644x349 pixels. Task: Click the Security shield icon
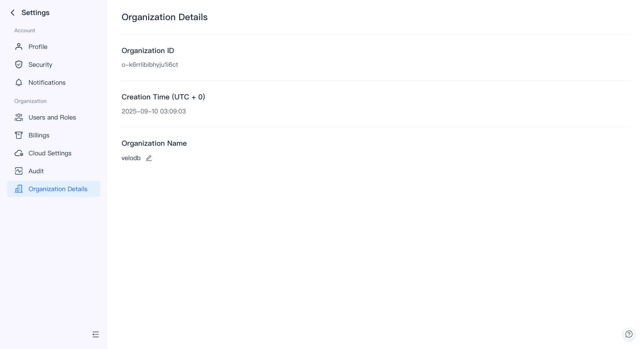pos(19,65)
